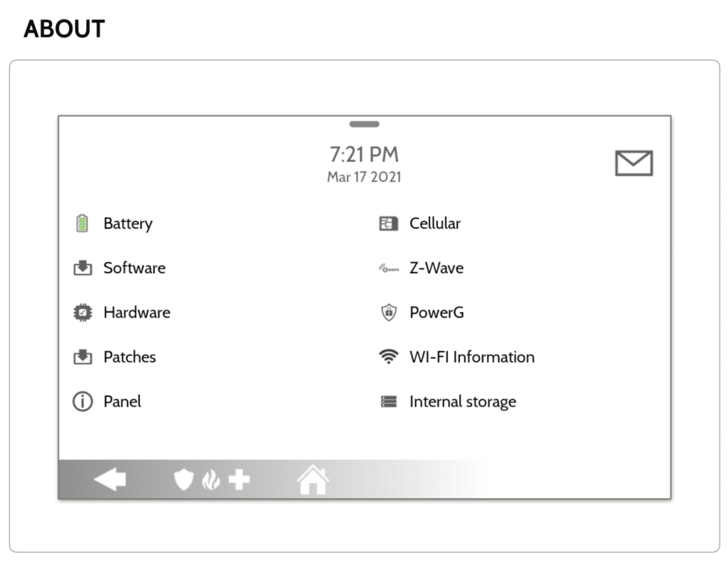Expand the Internal storage entry

coord(462,402)
